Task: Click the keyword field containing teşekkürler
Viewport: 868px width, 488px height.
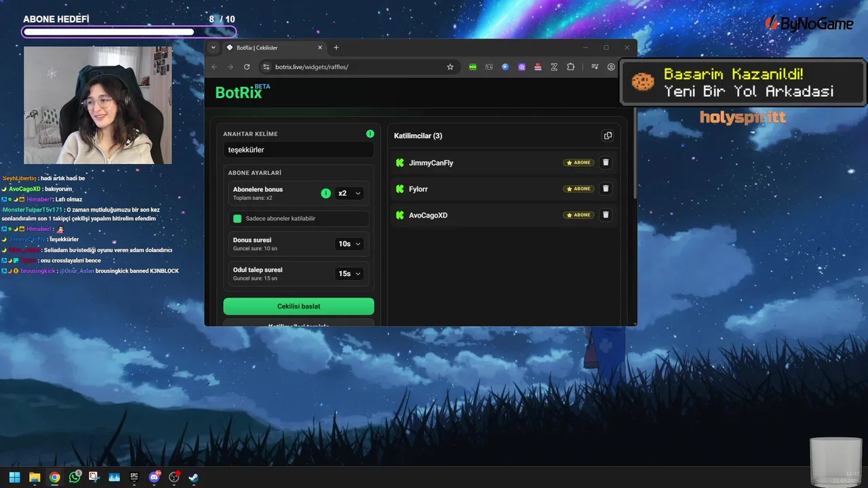Action: click(298, 150)
